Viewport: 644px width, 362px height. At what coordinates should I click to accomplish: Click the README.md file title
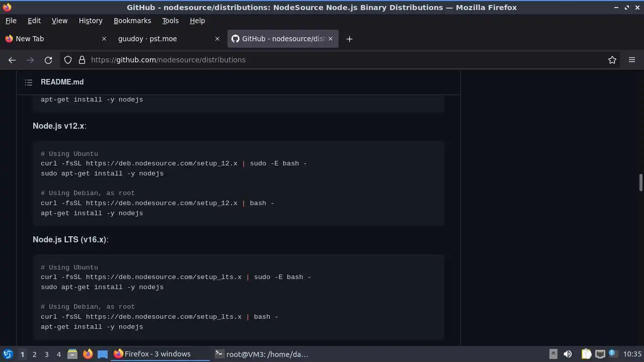tap(62, 82)
